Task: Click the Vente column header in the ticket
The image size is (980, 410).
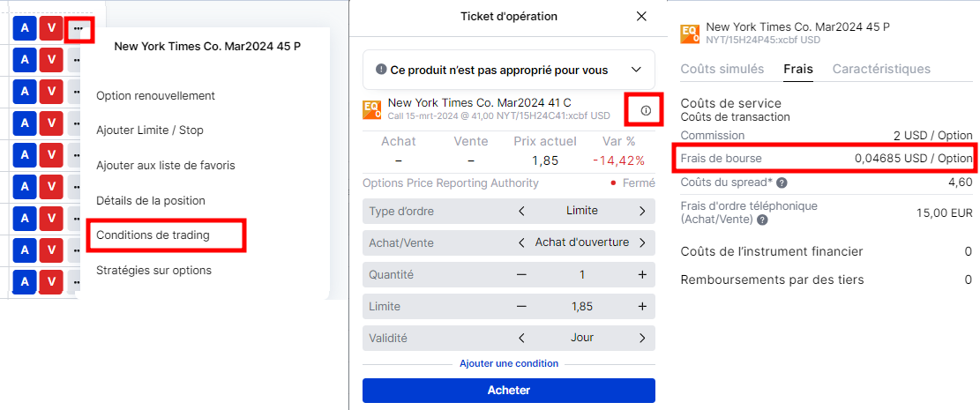Action: (471, 142)
